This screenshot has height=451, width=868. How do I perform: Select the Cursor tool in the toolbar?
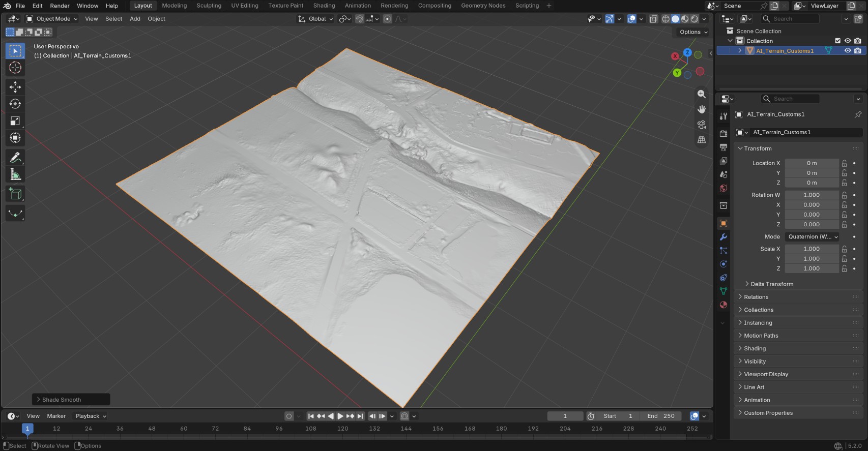point(15,68)
